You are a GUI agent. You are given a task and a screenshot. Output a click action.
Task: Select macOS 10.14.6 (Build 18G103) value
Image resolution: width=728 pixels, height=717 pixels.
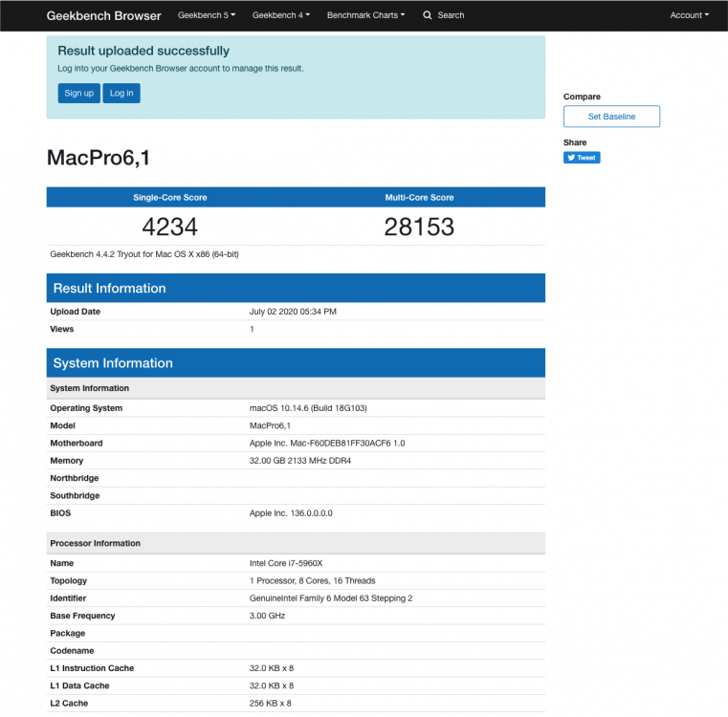coord(308,408)
